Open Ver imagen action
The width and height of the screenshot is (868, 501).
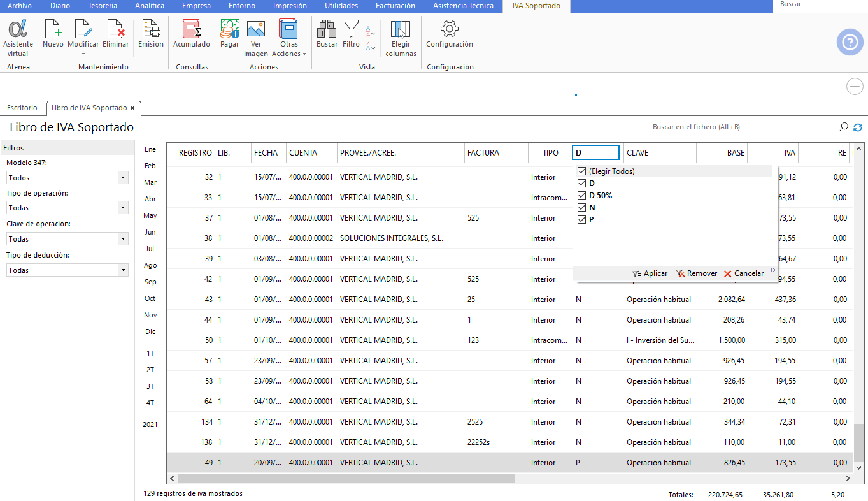[256, 38]
